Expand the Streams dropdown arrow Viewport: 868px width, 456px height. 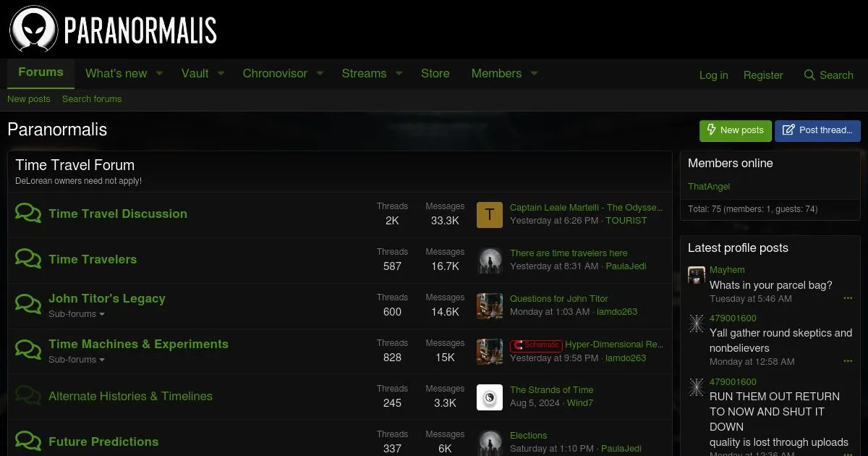[x=399, y=73]
